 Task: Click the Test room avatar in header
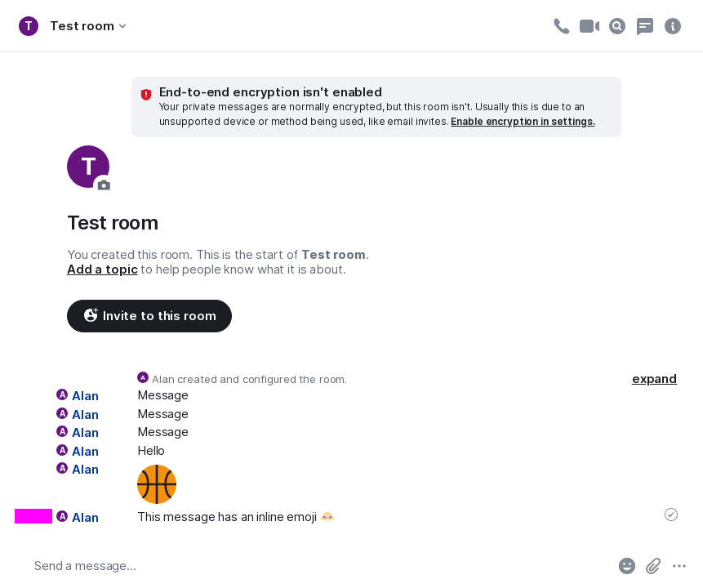click(x=29, y=26)
